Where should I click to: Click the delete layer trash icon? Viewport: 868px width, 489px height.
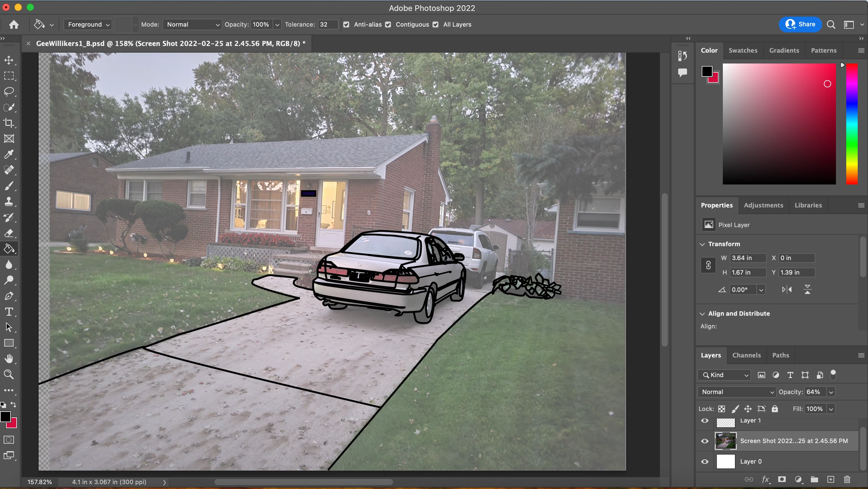pos(847,479)
